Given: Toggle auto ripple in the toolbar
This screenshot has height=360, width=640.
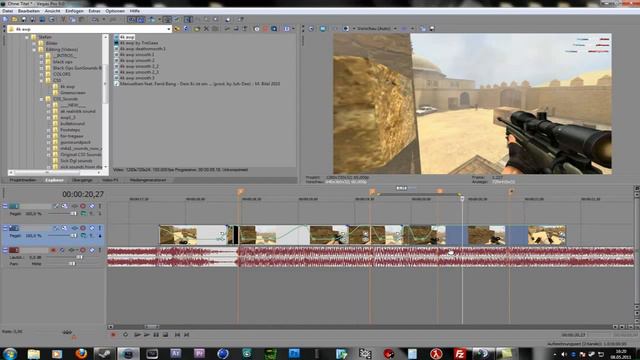Looking at the screenshot, I should tap(152, 19).
